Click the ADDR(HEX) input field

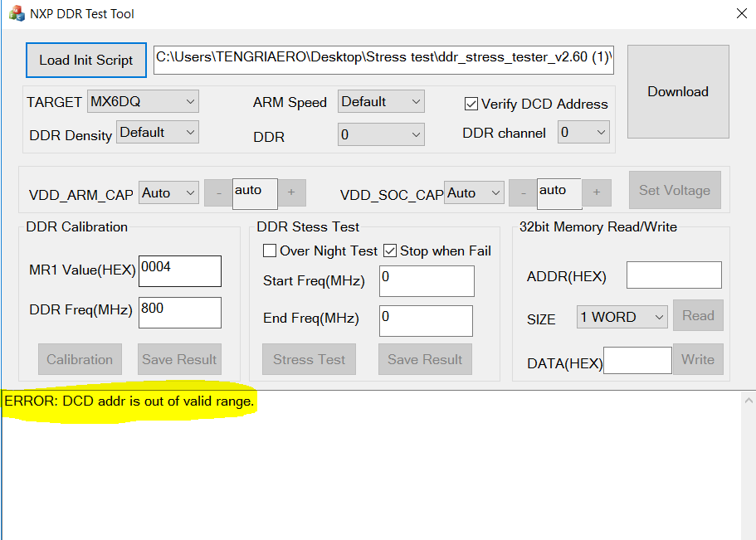click(x=674, y=275)
